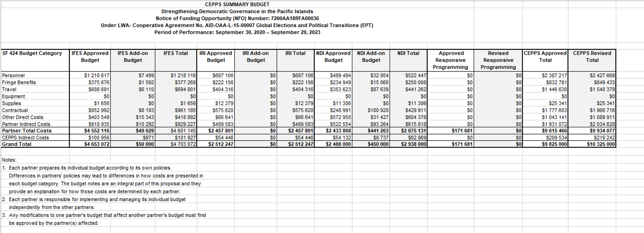Click note 2 about implementing individual budget

(x=94, y=199)
